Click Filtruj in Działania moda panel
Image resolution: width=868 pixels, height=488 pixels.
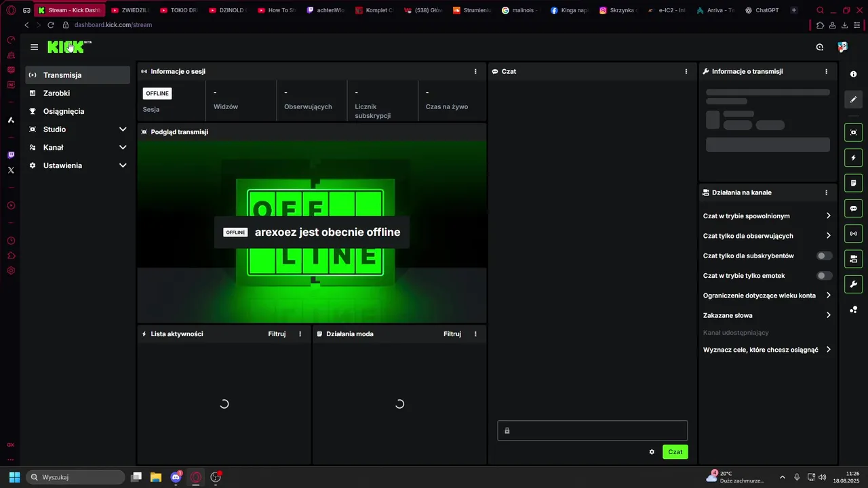point(452,333)
